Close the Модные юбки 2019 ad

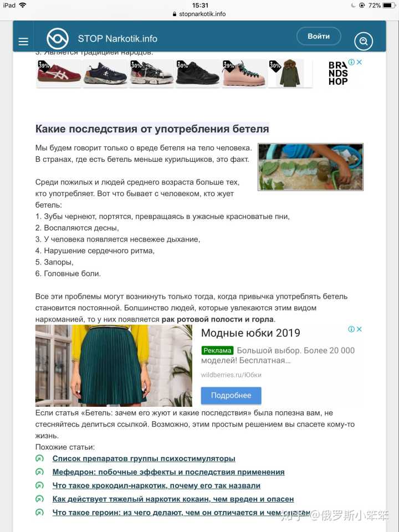359,329
